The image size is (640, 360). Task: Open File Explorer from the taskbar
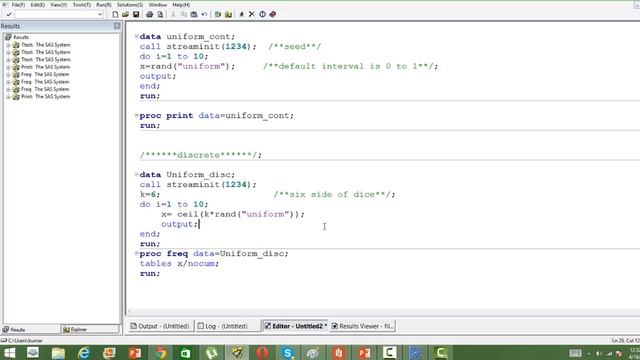pos(58,353)
